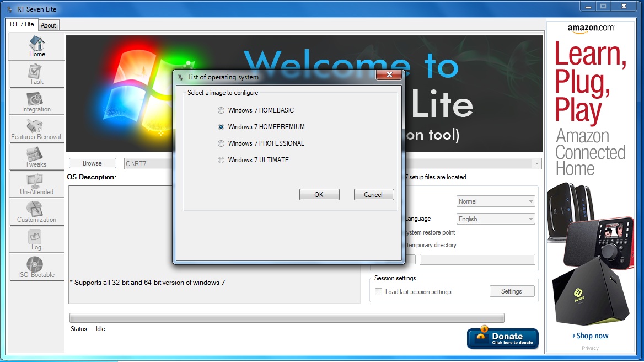Minimize the RT Seven Lite window
This screenshot has height=362, width=644.
tap(588, 7)
